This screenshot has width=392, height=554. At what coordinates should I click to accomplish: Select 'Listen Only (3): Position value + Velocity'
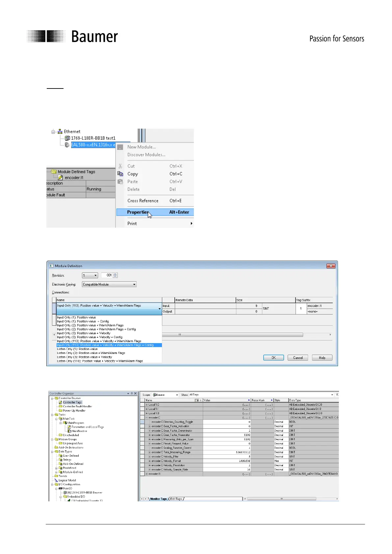[x=85, y=357]
